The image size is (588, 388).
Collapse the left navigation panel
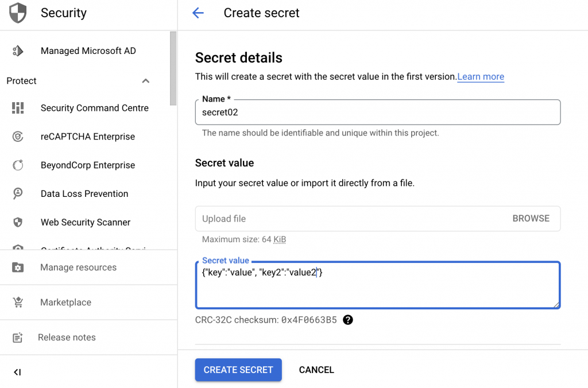coord(17,372)
